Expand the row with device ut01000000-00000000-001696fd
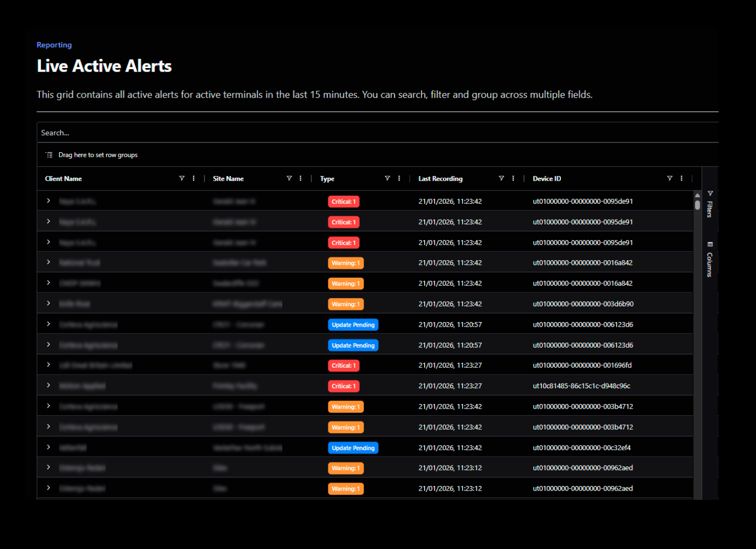The height and width of the screenshot is (549, 756). [x=49, y=365]
